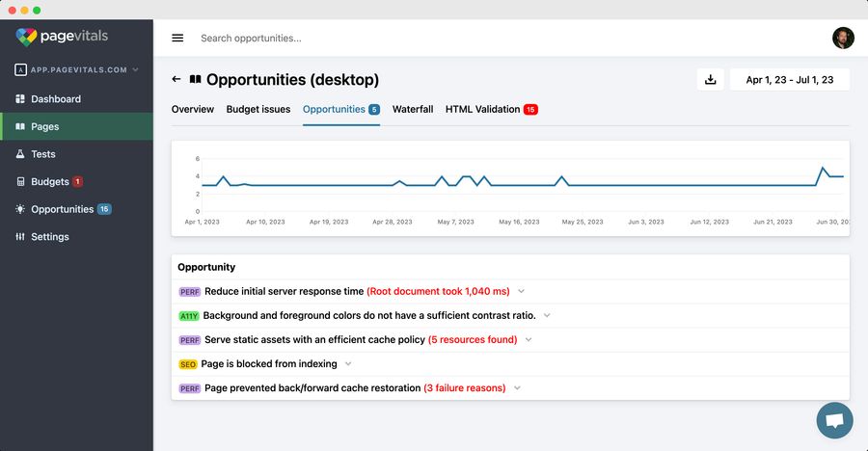Click the chart peak near Jun 30
This screenshot has height=451, width=868.
coord(823,168)
